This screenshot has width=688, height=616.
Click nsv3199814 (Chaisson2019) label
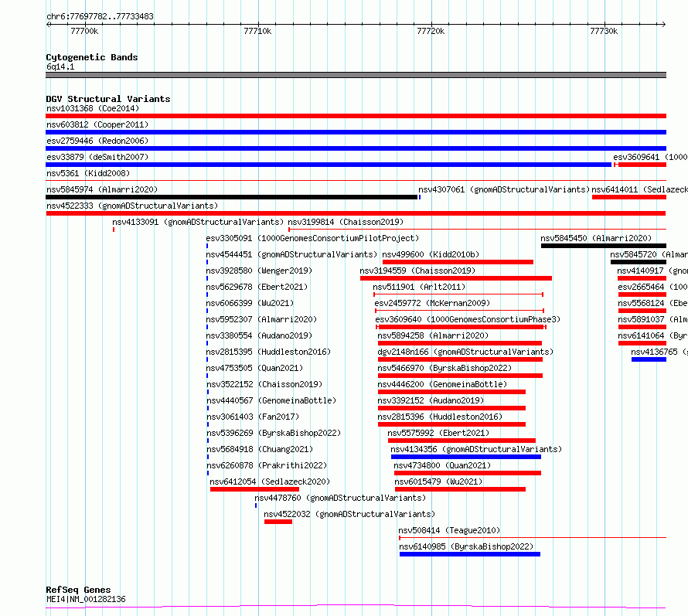point(346,222)
